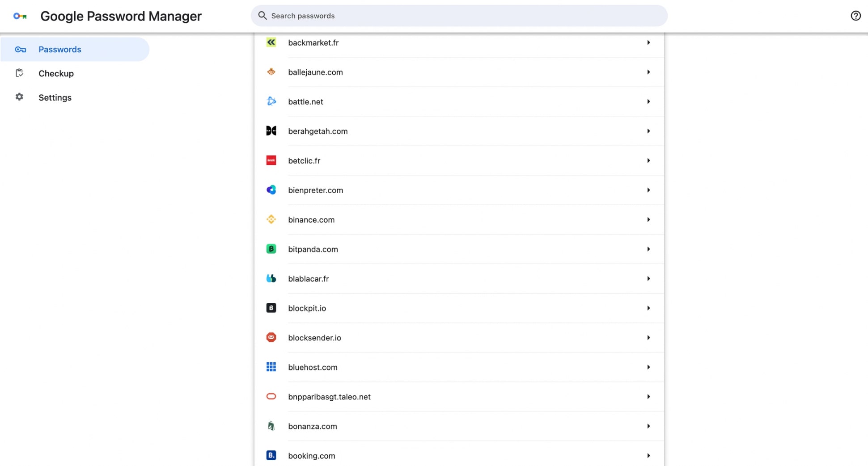Click the Google Password Manager title
The image size is (868, 466).
coord(121,16)
